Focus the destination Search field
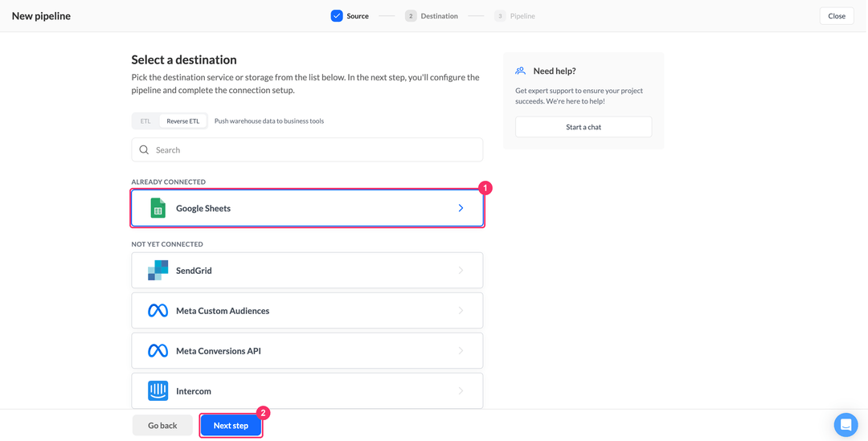This screenshot has width=868, height=441. pos(307,150)
